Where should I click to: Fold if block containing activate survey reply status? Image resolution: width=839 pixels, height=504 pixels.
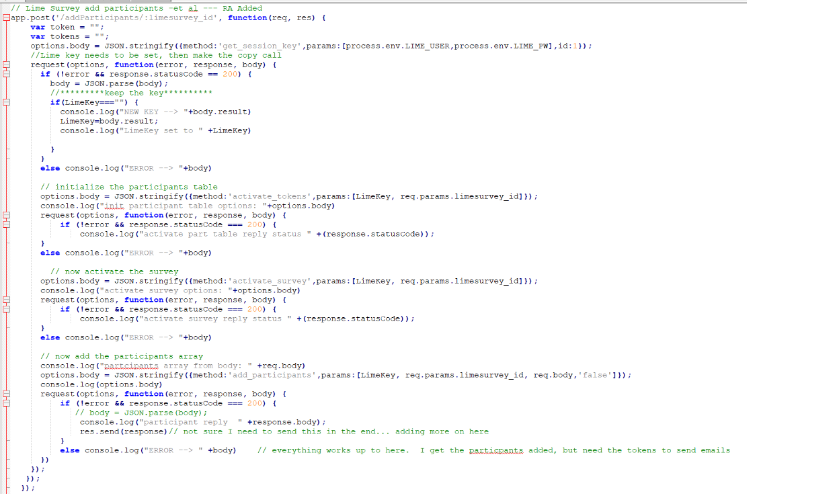tap(6, 309)
